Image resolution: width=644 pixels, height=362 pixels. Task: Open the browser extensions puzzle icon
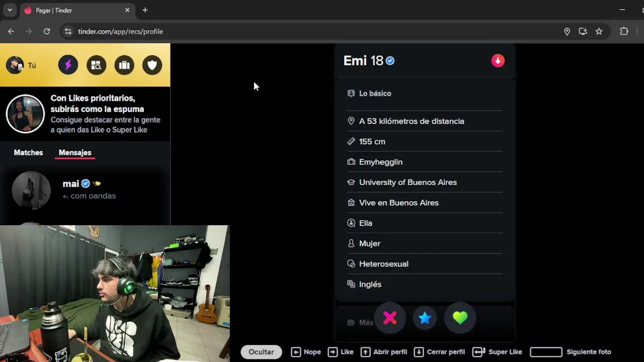point(624,31)
